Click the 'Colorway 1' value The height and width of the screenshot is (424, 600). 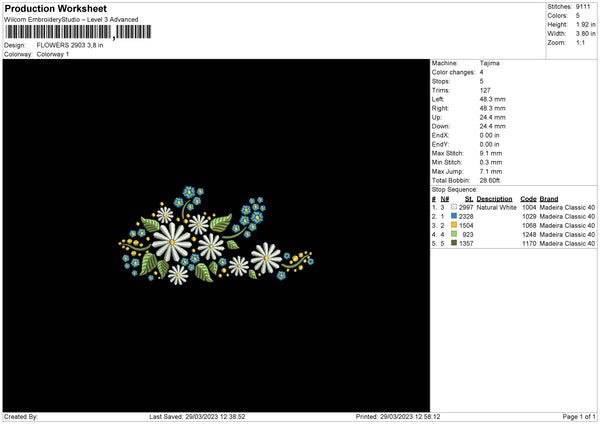pos(53,54)
